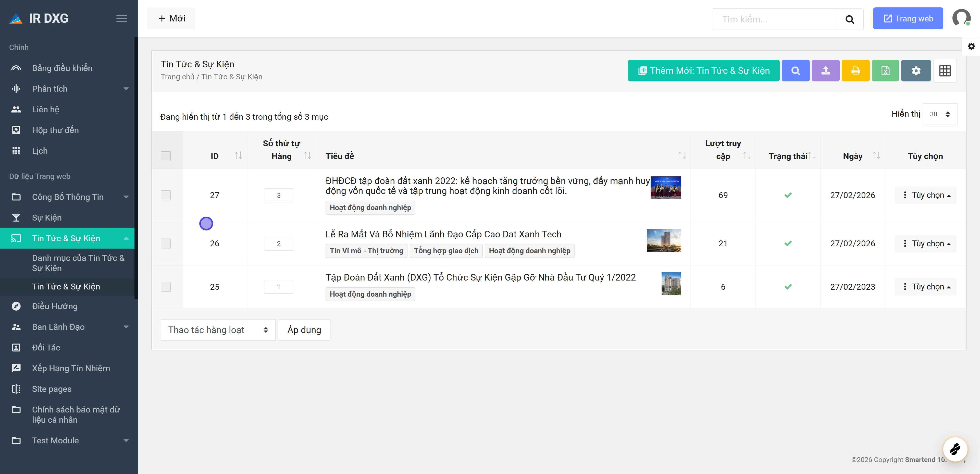
Task: Toggle status checkmark for ID 25
Action: [788, 287]
